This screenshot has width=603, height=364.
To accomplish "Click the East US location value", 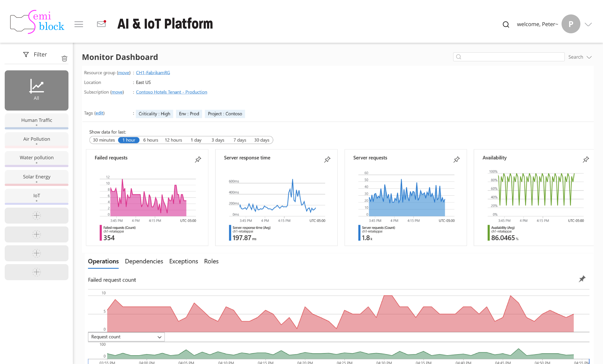I will (x=143, y=83).
